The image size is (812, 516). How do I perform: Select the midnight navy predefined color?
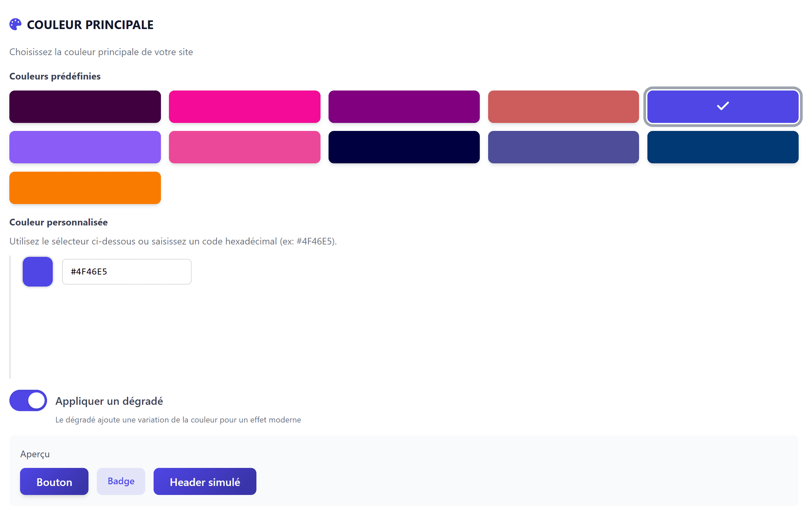coord(404,147)
